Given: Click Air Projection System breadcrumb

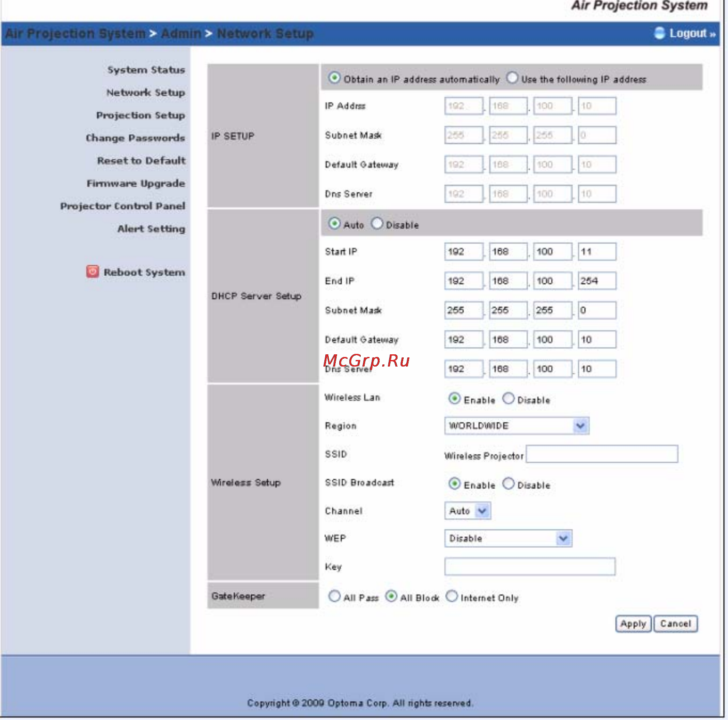Looking at the screenshot, I should (75, 34).
